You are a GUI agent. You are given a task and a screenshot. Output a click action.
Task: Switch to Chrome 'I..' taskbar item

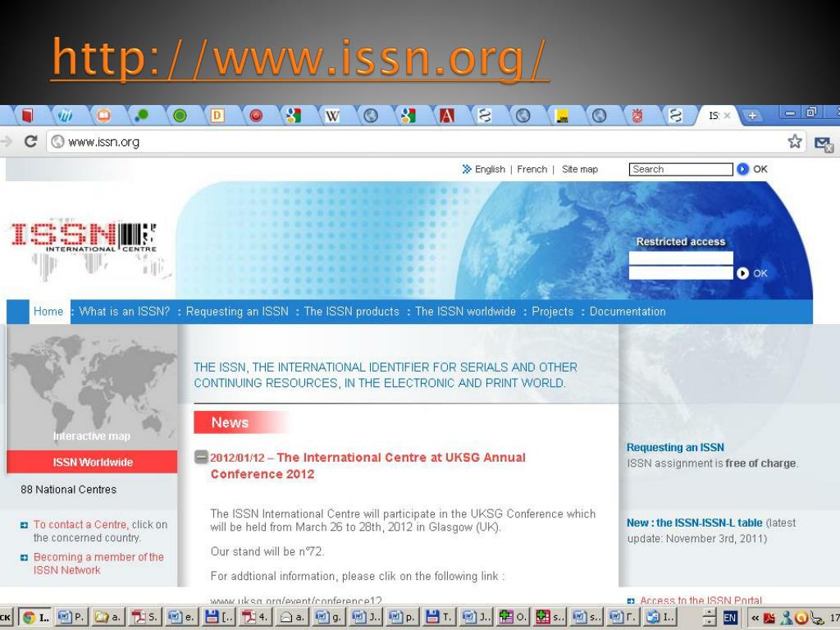[36, 617]
